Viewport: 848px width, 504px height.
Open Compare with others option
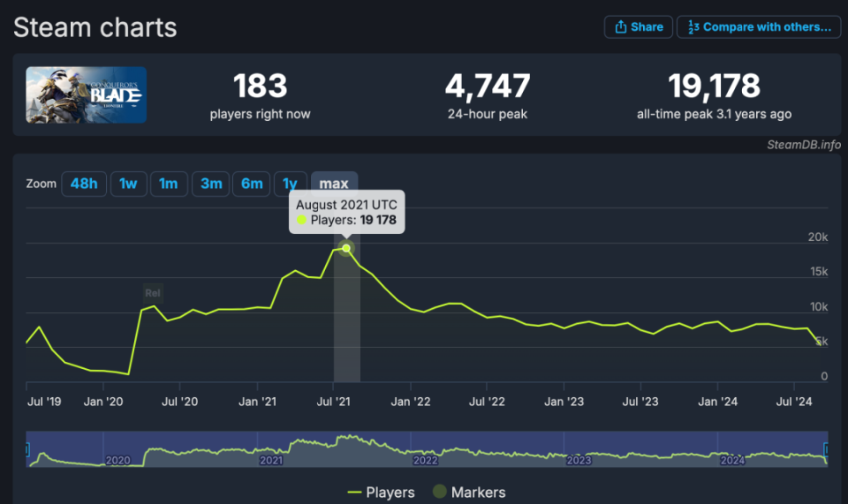click(x=759, y=27)
